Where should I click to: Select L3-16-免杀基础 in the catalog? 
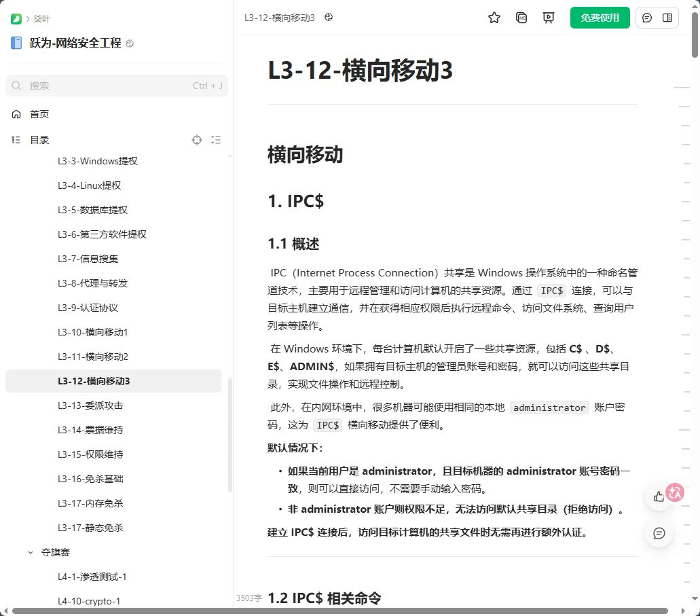tap(90, 479)
